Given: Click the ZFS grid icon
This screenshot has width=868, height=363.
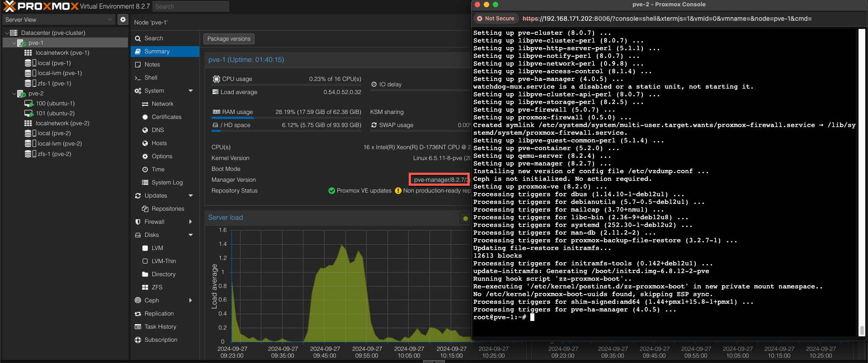Looking at the screenshot, I should (145, 288).
